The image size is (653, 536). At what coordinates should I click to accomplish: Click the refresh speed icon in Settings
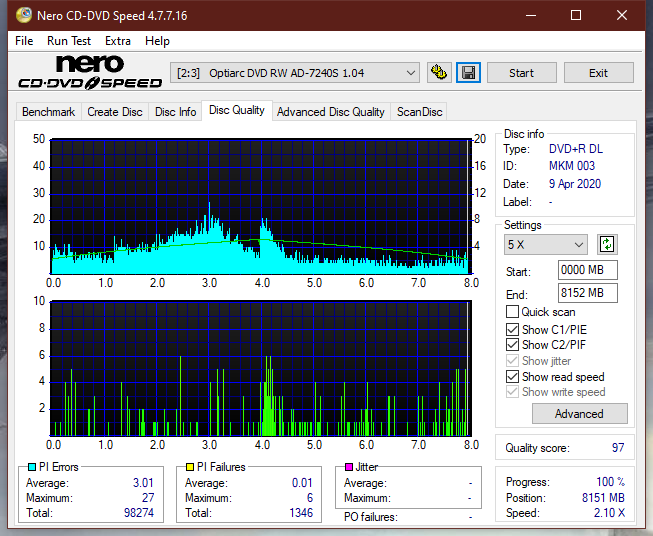coord(606,244)
